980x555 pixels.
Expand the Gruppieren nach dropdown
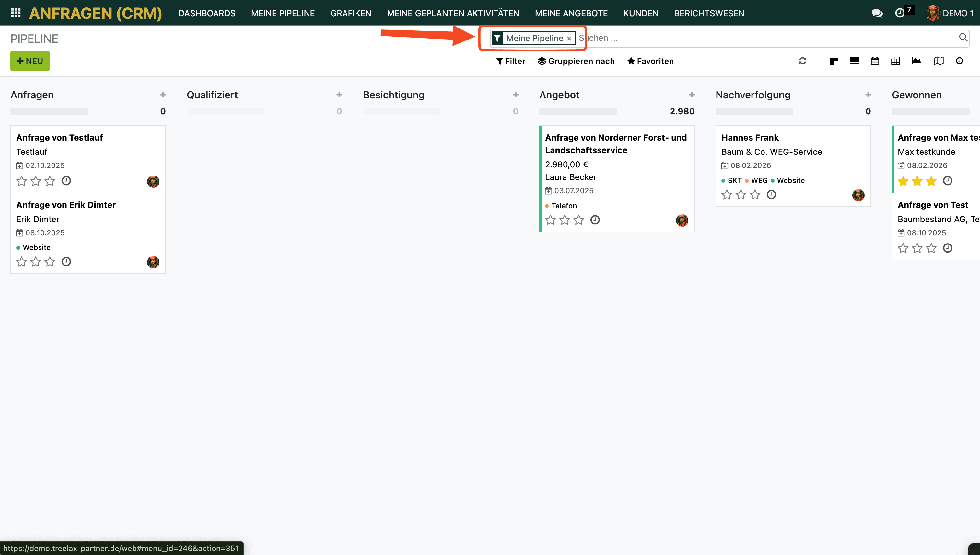tap(576, 61)
